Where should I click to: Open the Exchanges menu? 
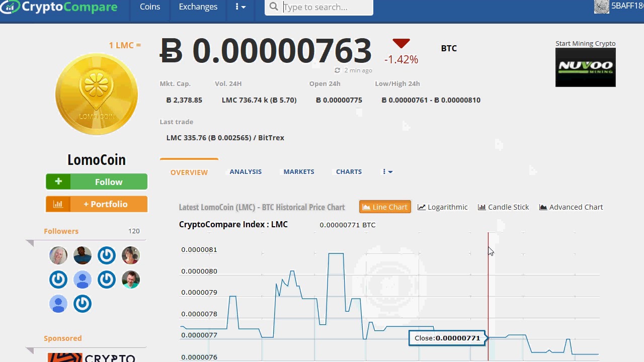coord(198,7)
